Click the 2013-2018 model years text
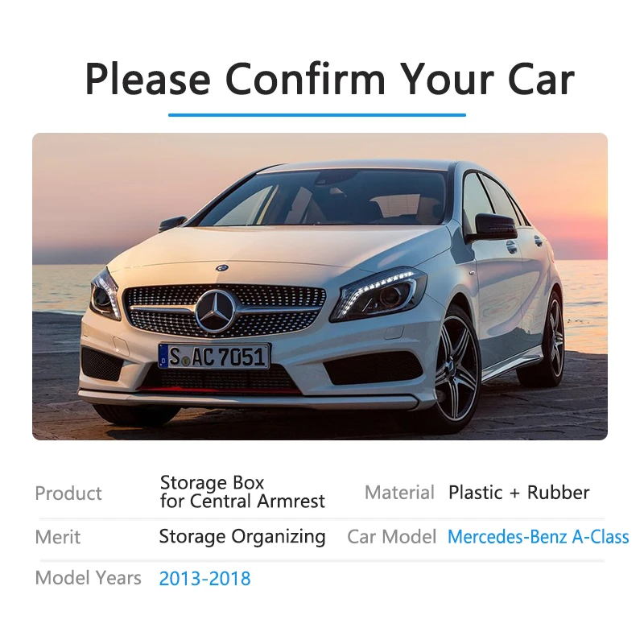The height and width of the screenshot is (644, 644). point(204,579)
